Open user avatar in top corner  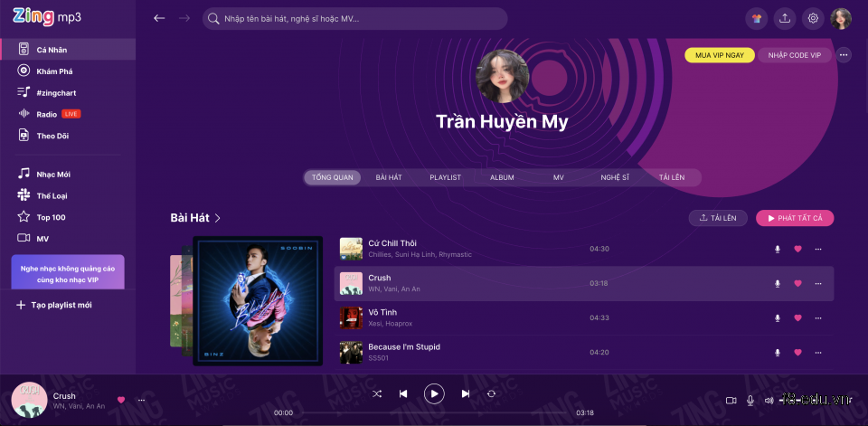click(x=841, y=18)
